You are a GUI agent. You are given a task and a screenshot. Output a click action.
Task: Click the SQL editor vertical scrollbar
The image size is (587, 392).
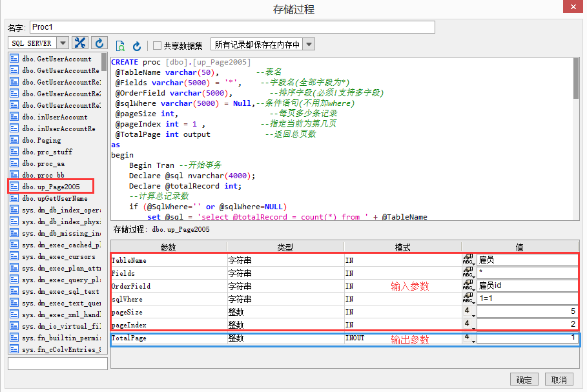click(x=576, y=77)
